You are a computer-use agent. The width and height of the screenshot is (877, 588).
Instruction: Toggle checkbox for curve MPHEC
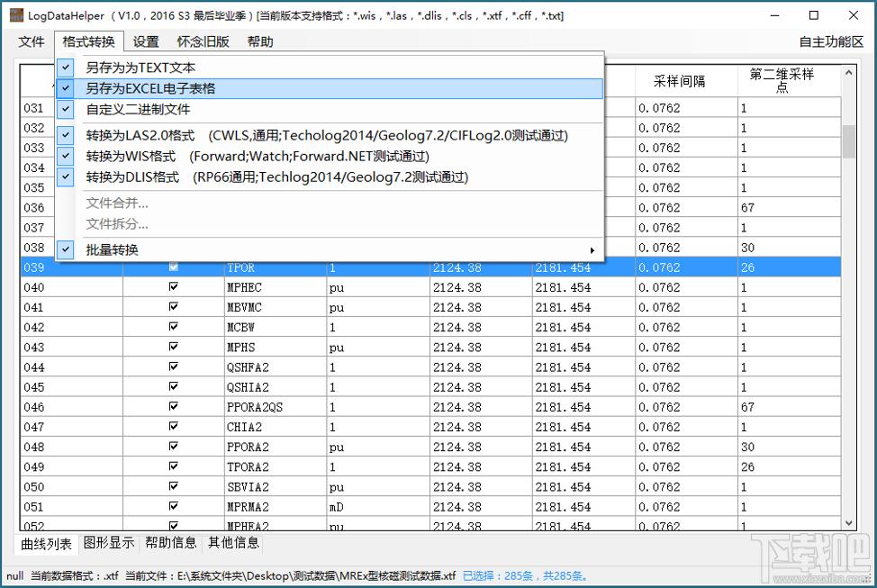coord(174,287)
